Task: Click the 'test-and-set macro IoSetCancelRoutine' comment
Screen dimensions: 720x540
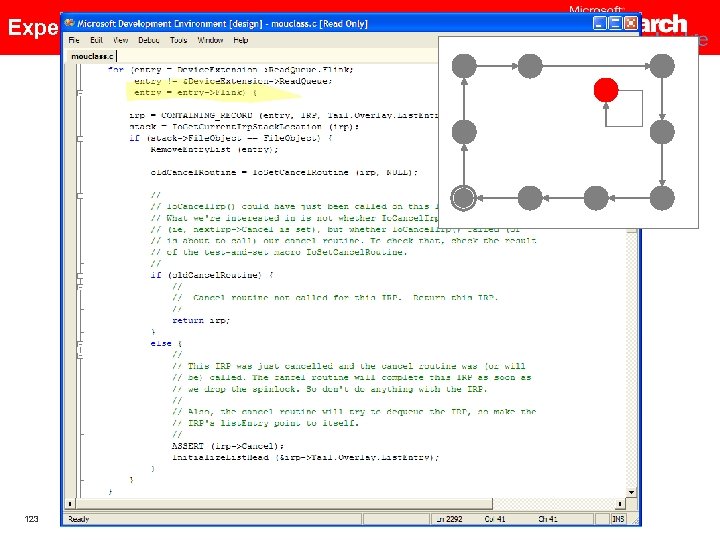Action: 279,252
